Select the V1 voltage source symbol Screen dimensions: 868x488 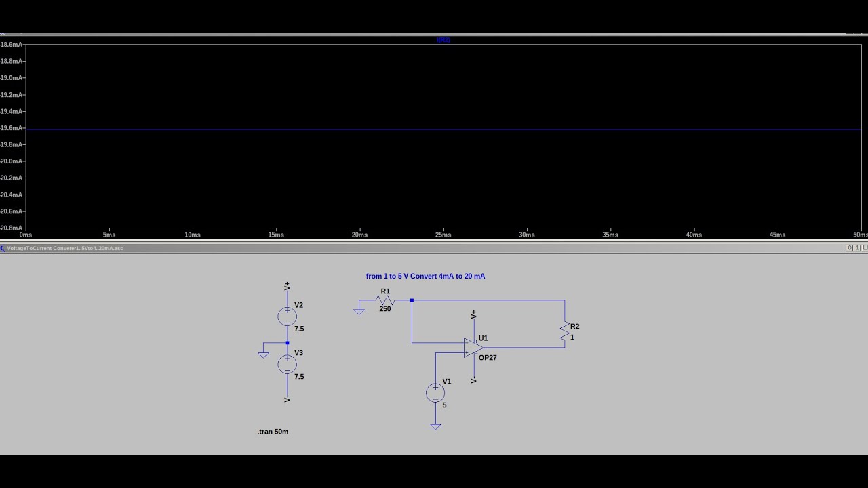point(435,393)
